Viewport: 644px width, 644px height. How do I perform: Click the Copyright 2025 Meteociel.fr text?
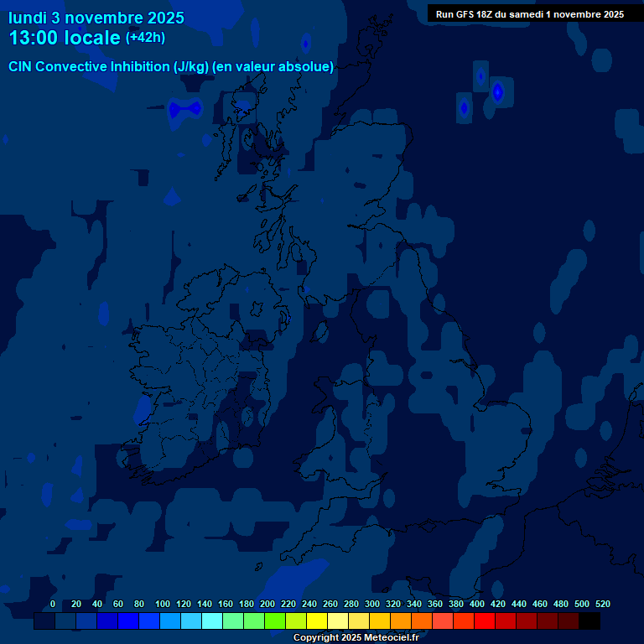tap(356, 638)
